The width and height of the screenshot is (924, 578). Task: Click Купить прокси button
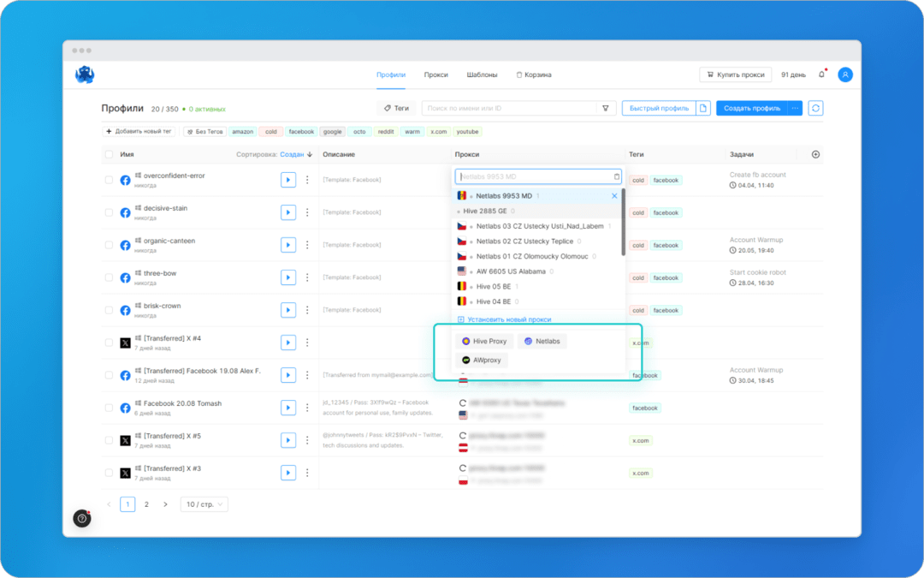(x=736, y=74)
